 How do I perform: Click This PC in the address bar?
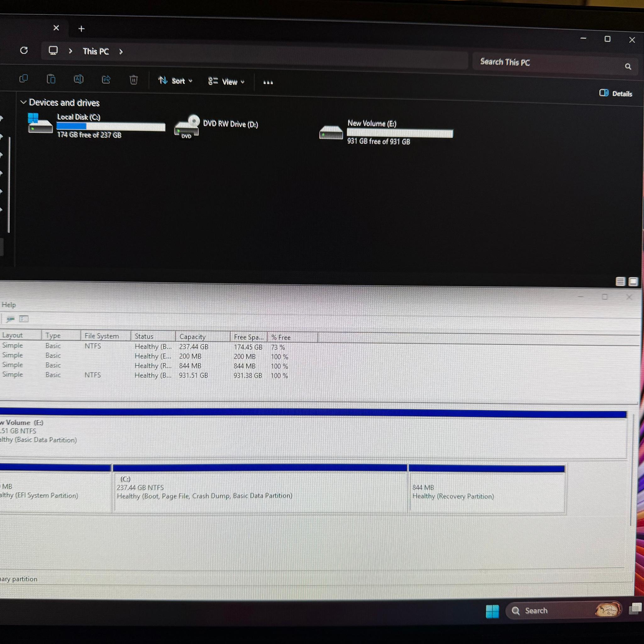coord(96,51)
